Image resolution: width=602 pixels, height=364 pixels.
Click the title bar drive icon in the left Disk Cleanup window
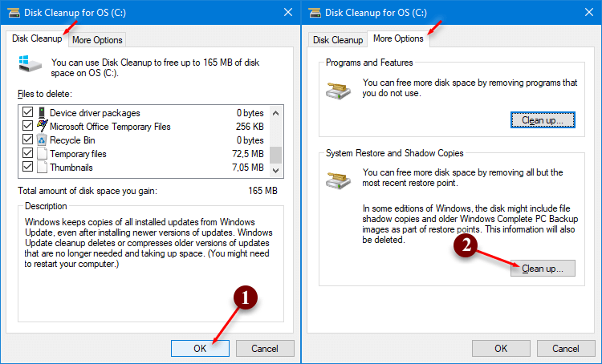tap(14, 13)
